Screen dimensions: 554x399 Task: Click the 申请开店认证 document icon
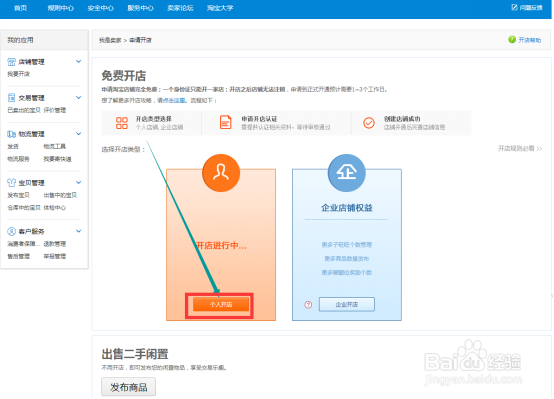(225, 122)
